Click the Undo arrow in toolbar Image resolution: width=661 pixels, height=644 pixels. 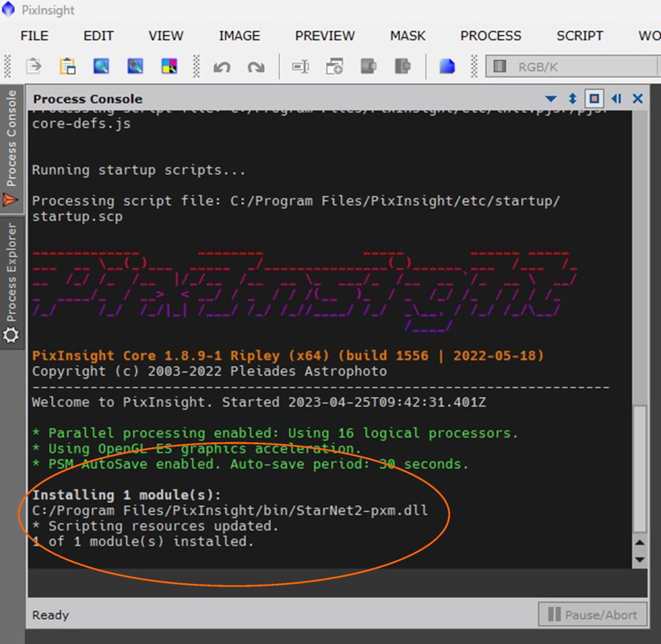click(x=222, y=67)
